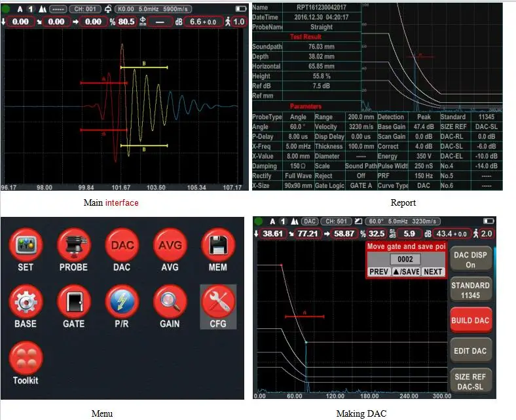Screen dimensions: 516x420
Task: Change the STANDARD 11345 selection
Action: click(470, 290)
